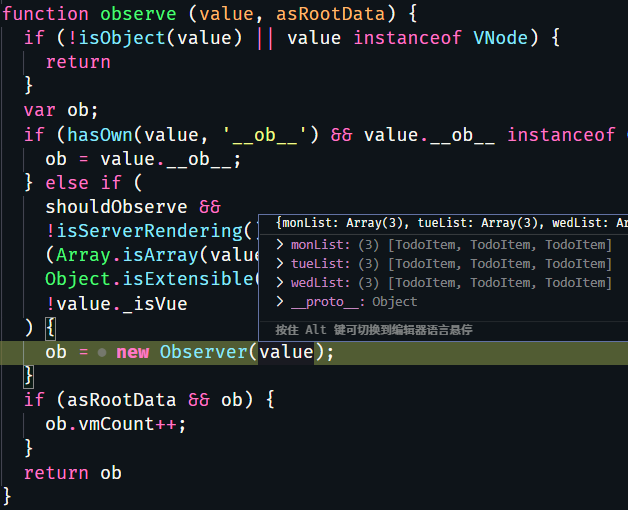Click the isObject function call

(122, 38)
